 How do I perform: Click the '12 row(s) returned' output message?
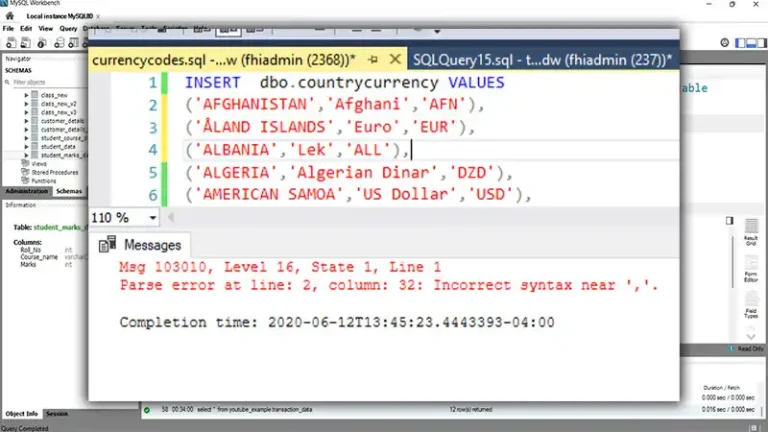[x=471, y=409]
